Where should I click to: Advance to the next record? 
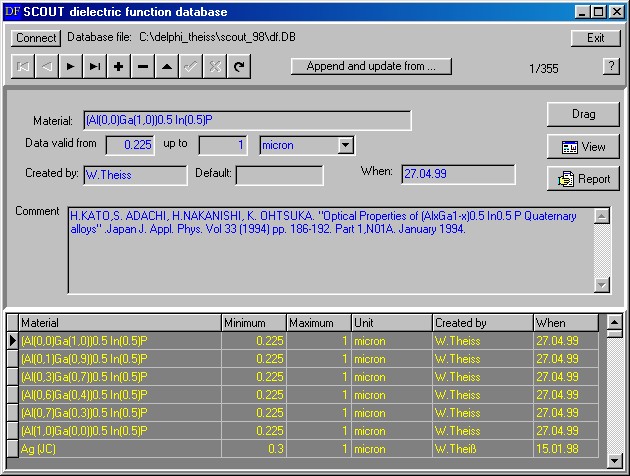click(x=70, y=67)
